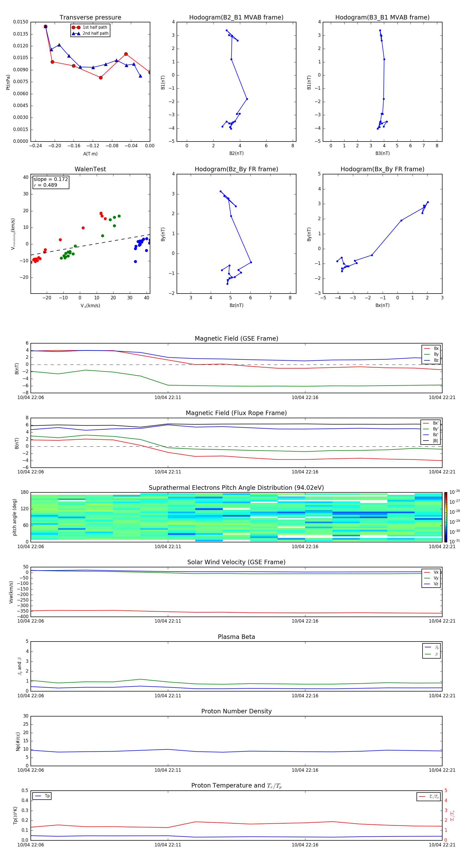Image resolution: width=473 pixels, height=868 pixels.
Task: Click the "β" Plasma Beta legend entry
Action: (x=432, y=654)
